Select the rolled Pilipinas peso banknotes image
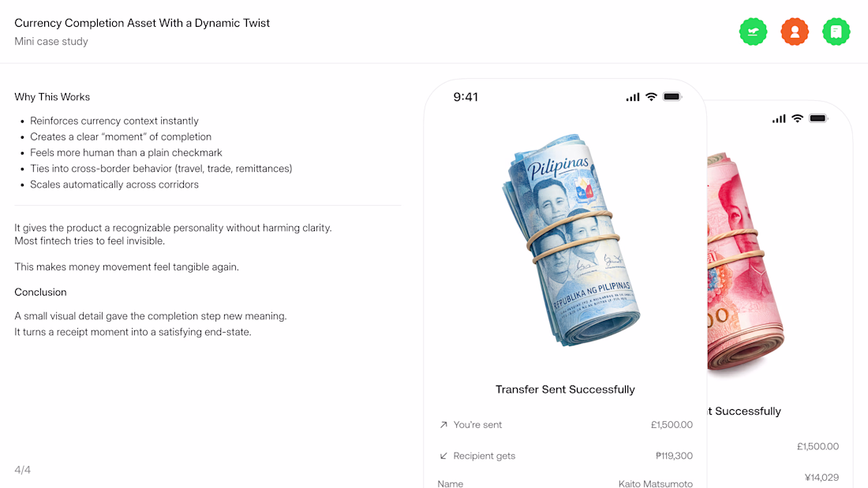This screenshot has width=868, height=488. (x=571, y=240)
